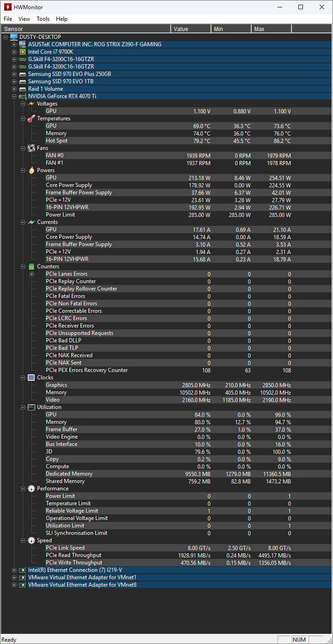
Task: Click the 4495.17 MB/s max read throughput
Action: [274, 555]
